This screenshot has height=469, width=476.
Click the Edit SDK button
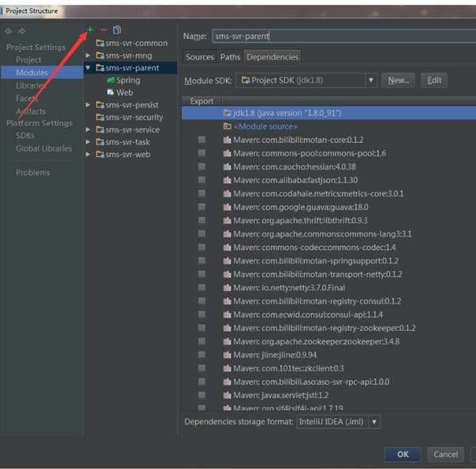pos(434,80)
